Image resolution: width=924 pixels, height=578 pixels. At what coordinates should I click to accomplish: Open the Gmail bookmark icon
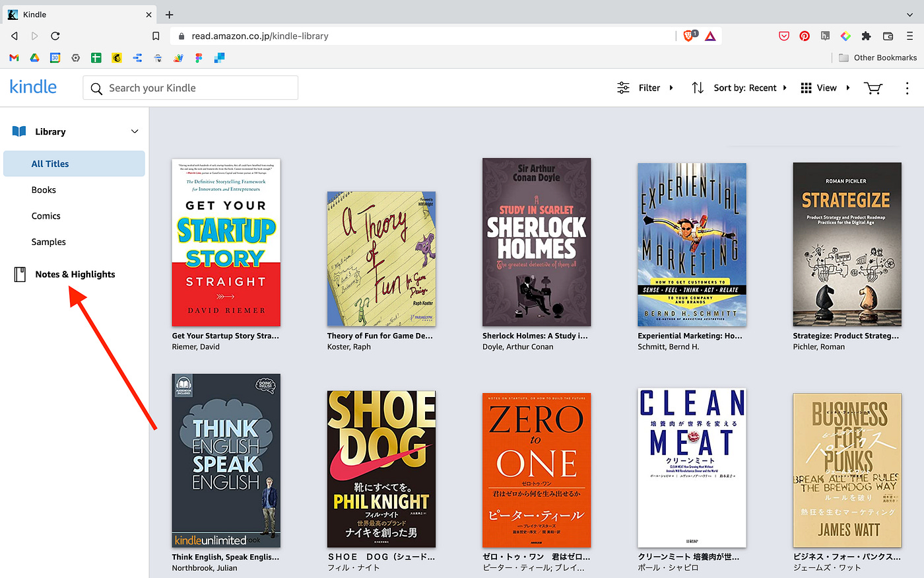point(14,58)
